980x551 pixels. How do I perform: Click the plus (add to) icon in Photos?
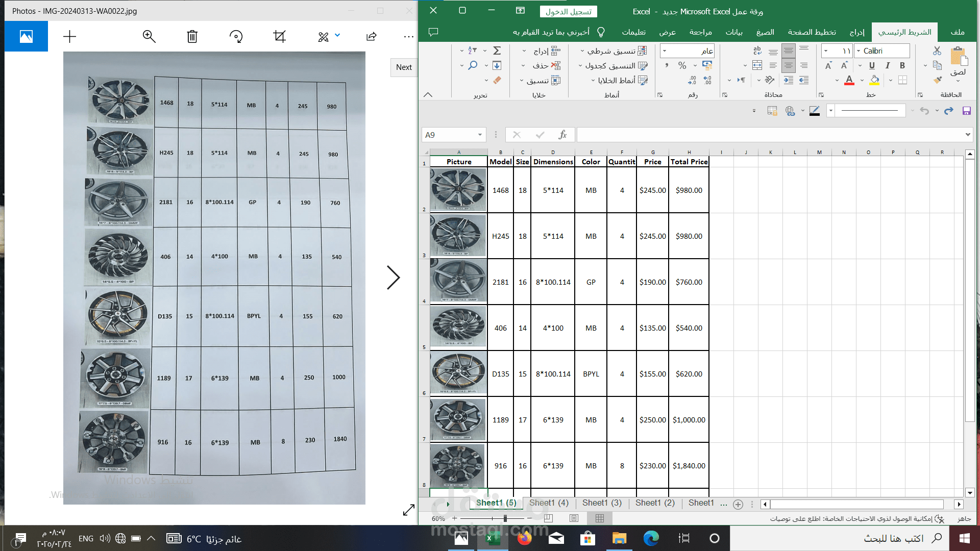pos(69,36)
